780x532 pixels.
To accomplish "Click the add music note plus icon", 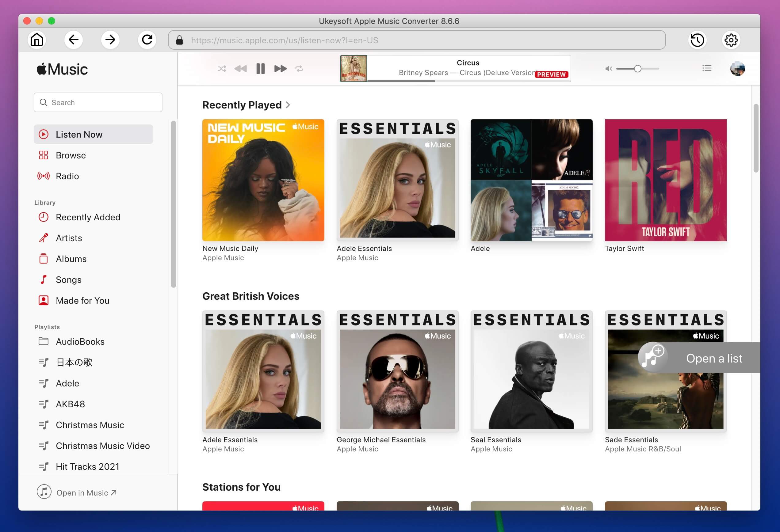I will [x=652, y=357].
